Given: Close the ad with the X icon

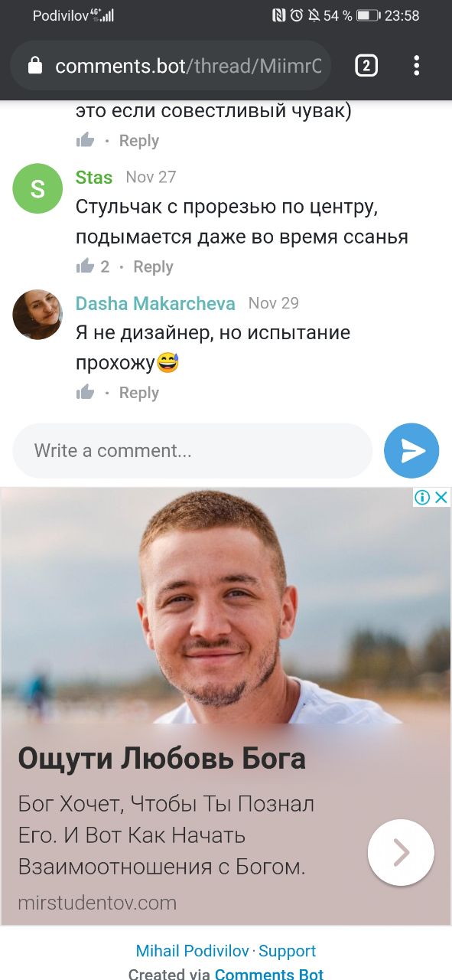Looking at the screenshot, I should tap(441, 498).
